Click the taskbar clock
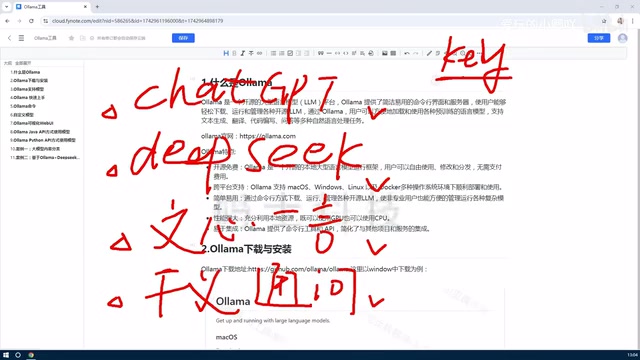The height and width of the screenshot is (360, 640). tap(633, 355)
